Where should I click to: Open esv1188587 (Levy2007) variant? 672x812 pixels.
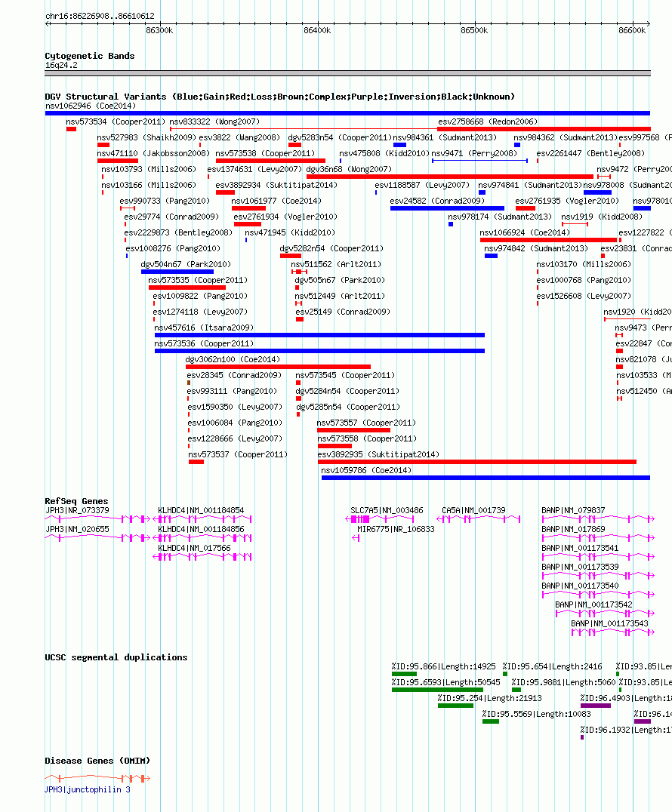[x=422, y=186]
